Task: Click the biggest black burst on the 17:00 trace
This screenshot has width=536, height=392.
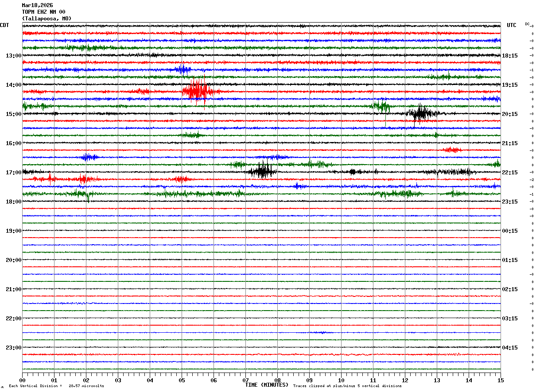Action: pyautogui.click(x=263, y=171)
